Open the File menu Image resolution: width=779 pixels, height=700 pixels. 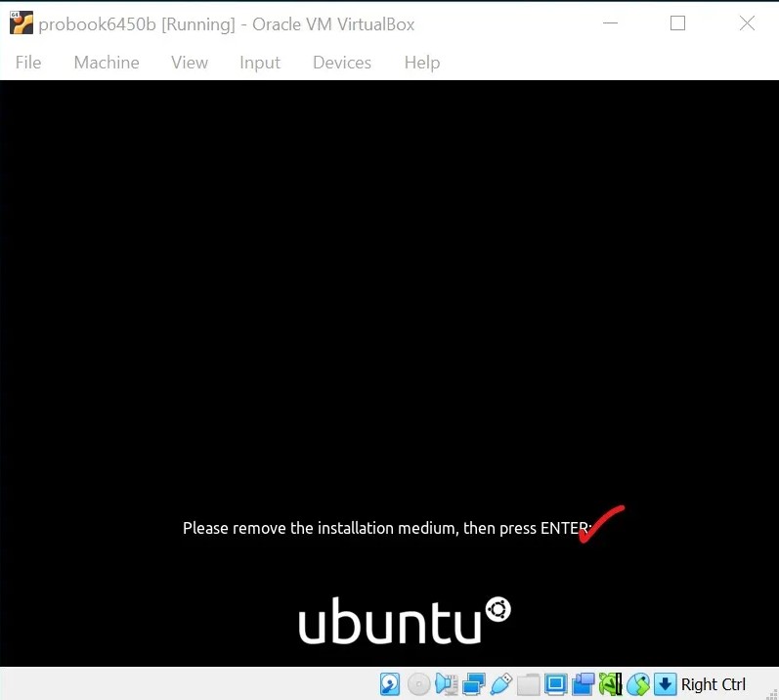pyautogui.click(x=28, y=63)
